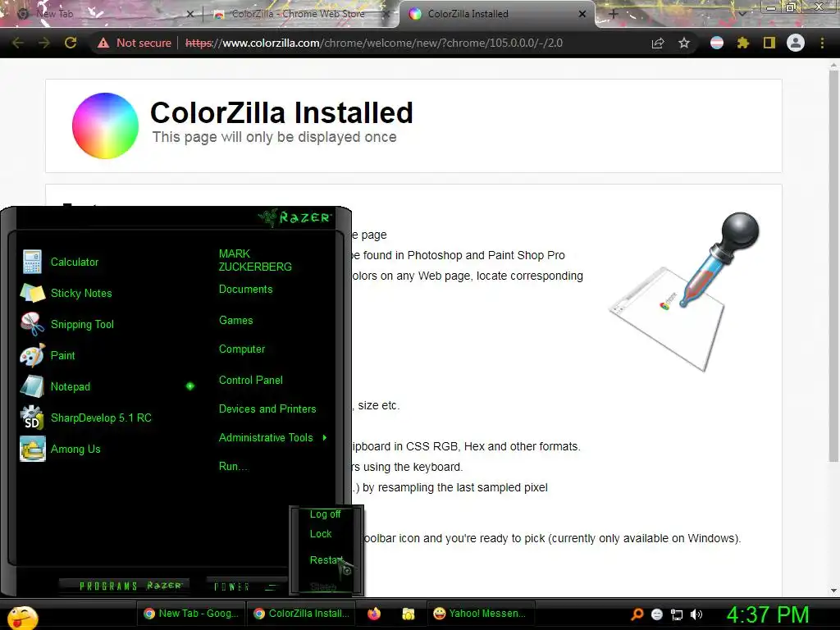Viewport: 840px width, 630px height.
Task: Open ColorZilla extension toolbar icon
Action: (717, 43)
